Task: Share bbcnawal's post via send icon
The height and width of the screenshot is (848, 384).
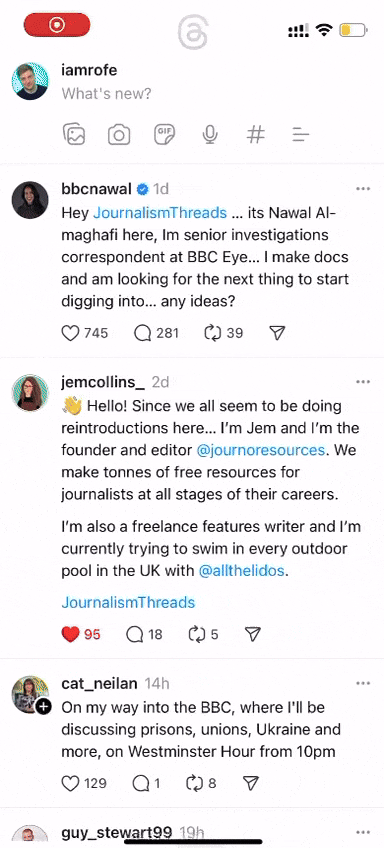Action: coord(277,333)
